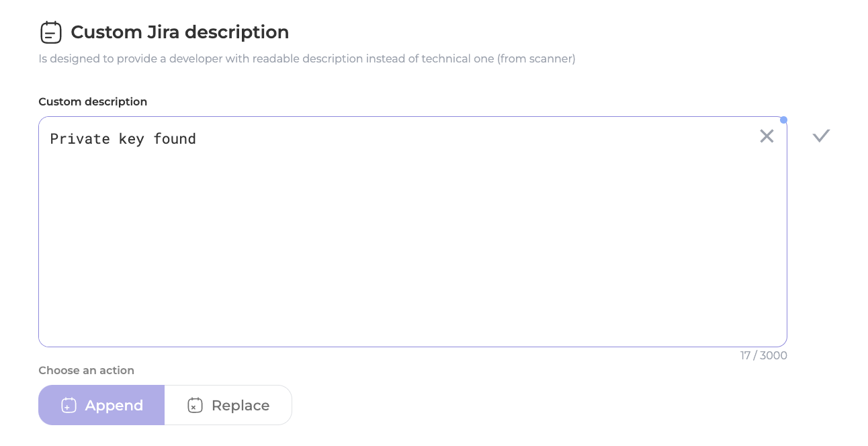
Task: Switch the action to Replace
Action: pyautogui.click(x=228, y=405)
